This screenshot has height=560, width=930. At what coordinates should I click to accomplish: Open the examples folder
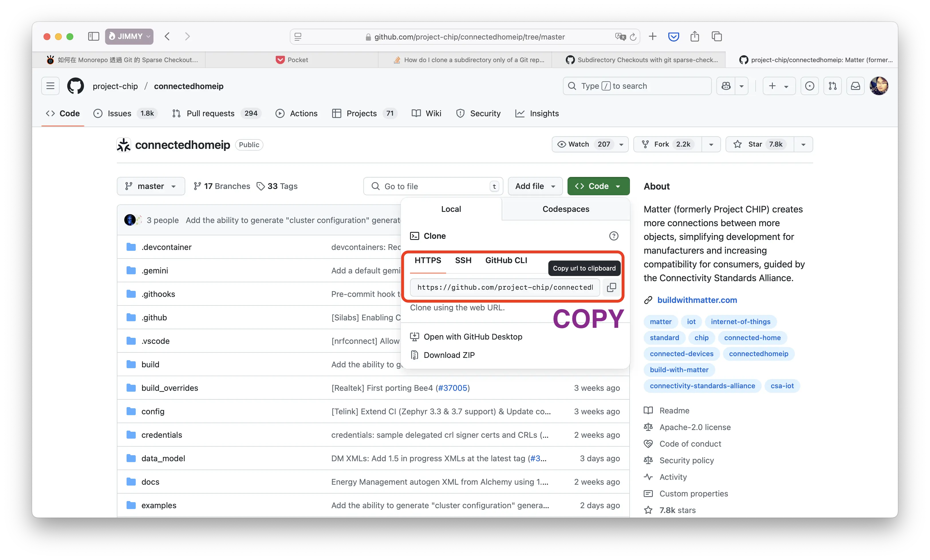(158, 505)
